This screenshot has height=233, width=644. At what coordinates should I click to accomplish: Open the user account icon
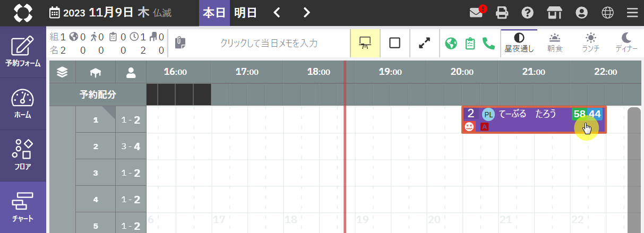pos(581,13)
